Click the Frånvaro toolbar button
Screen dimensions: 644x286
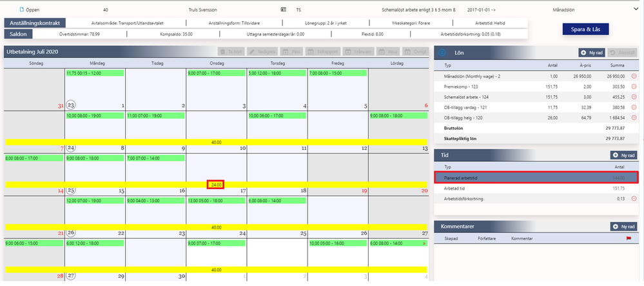coord(359,52)
